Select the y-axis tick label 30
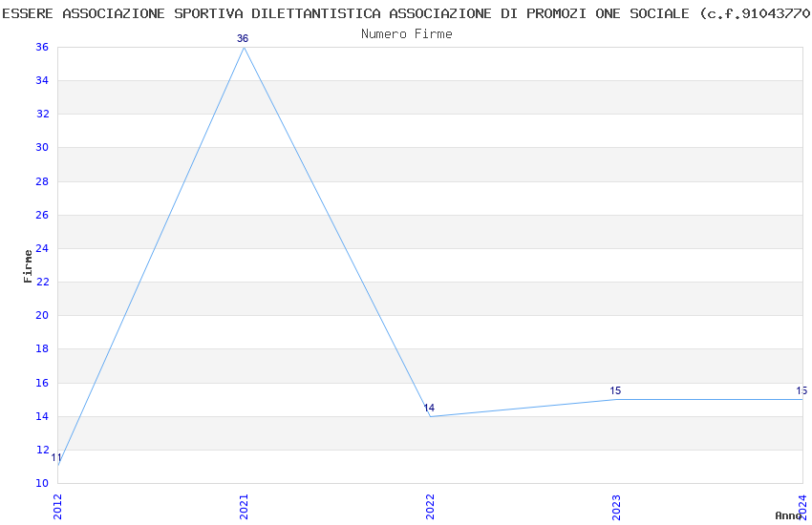This screenshot has height=525, width=812. 42,147
